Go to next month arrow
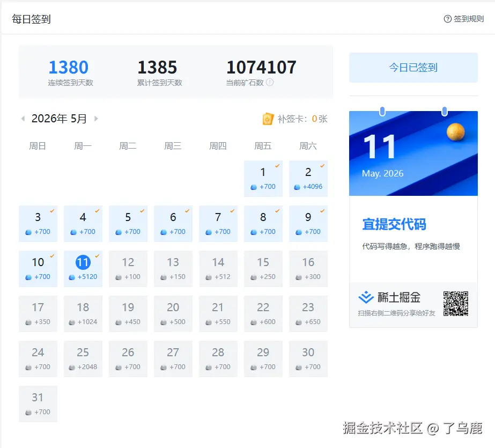 [x=96, y=119]
